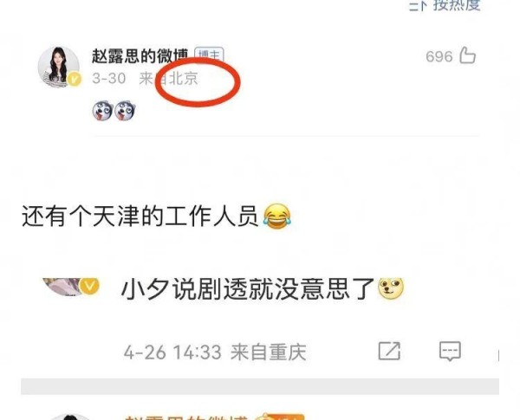Tap the share icon next to 来自重庆

pyautogui.click(x=389, y=351)
